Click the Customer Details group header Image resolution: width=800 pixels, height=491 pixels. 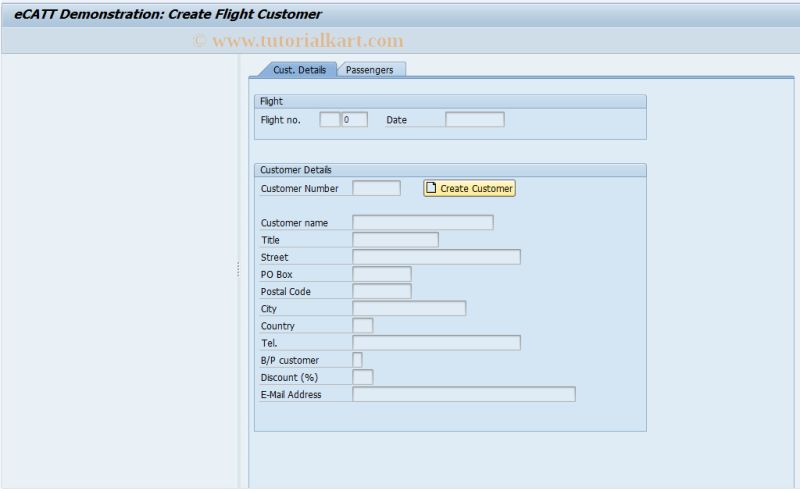451,170
